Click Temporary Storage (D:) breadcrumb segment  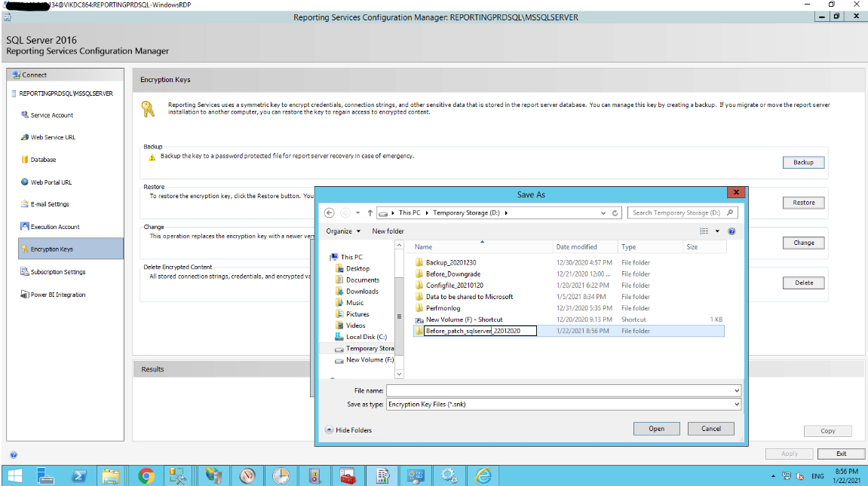pyautogui.click(x=466, y=213)
